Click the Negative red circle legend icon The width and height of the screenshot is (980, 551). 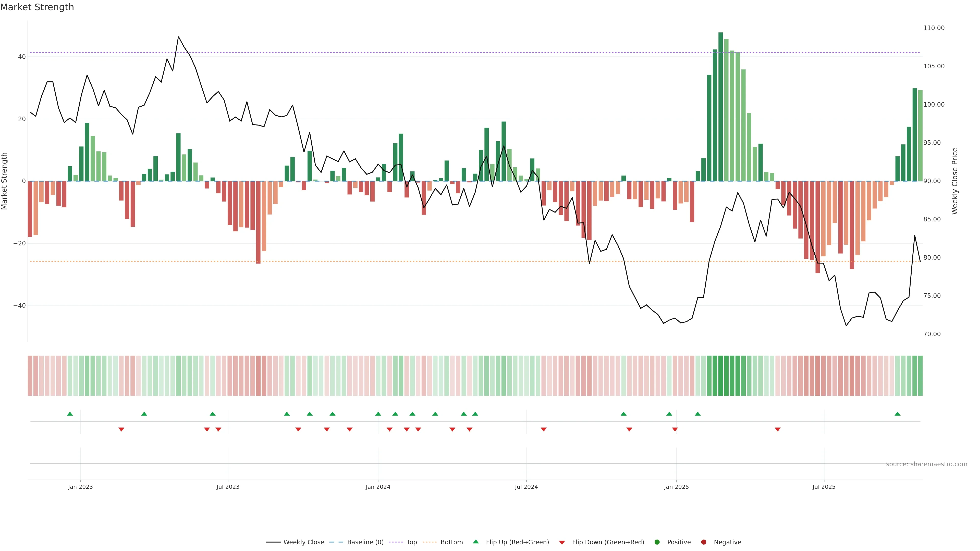coord(703,542)
